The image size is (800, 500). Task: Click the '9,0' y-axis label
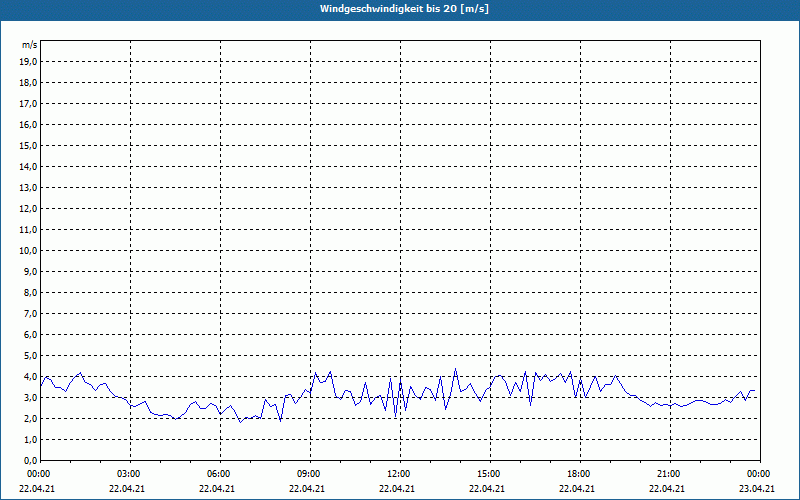pyautogui.click(x=30, y=271)
